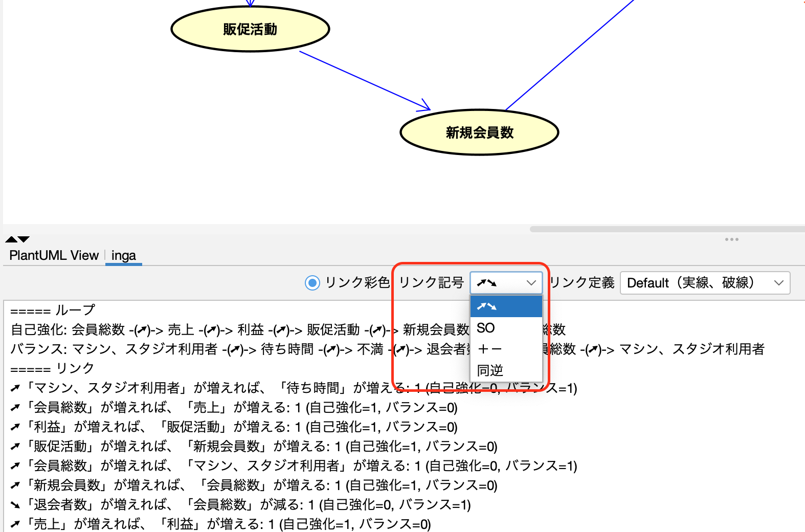Viewport: 805px width, 532px height.
Task: Choose the ＋− option in list
Action: tap(506, 349)
